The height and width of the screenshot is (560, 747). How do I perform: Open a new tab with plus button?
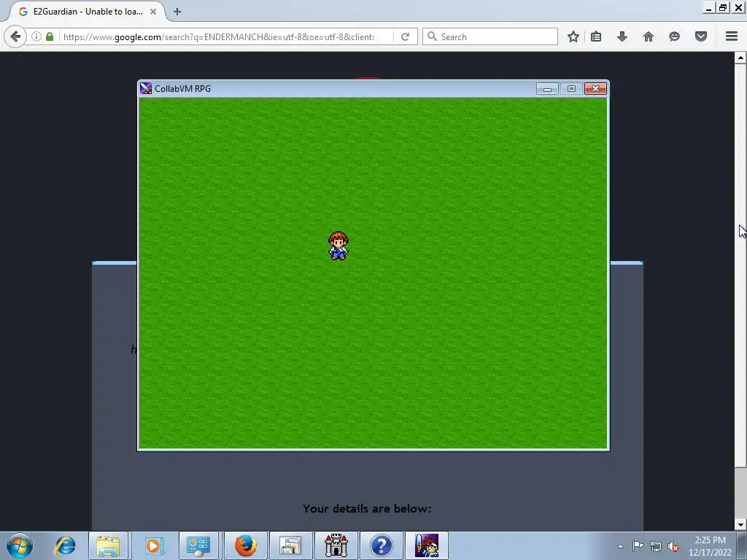tap(177, 12)
